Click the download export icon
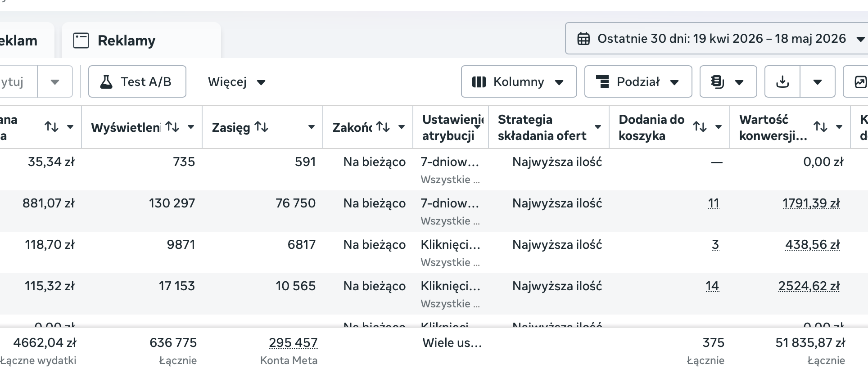The height and width of the screenshot is (378, 868). point(782,81)
